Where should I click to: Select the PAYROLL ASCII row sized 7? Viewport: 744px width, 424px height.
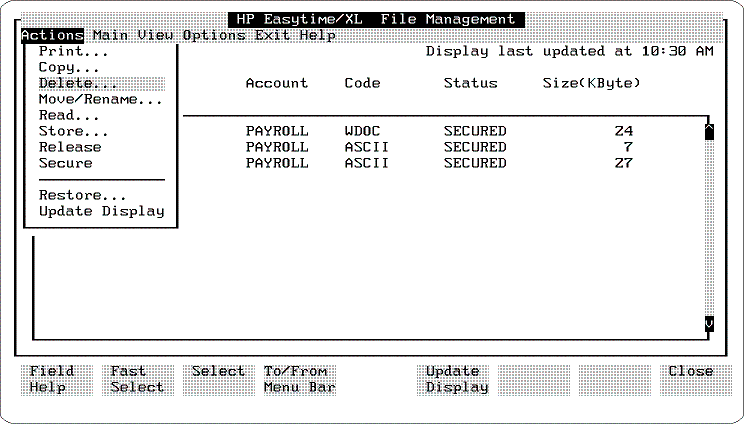click(439, 147)
